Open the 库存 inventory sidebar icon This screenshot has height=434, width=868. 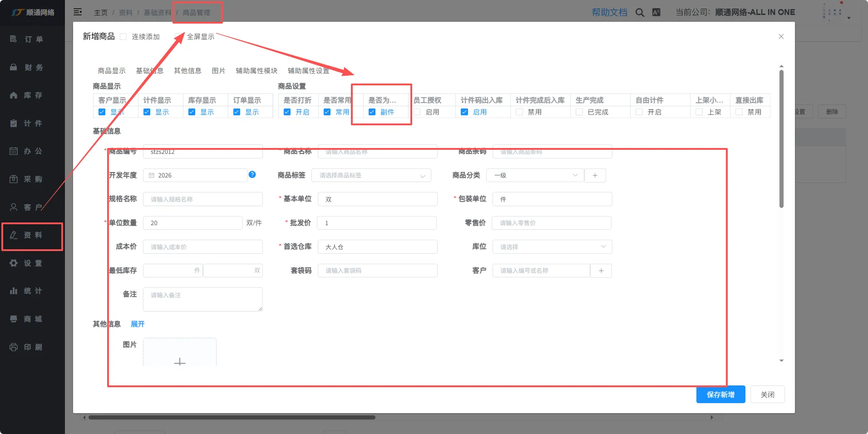coord(14,95)
